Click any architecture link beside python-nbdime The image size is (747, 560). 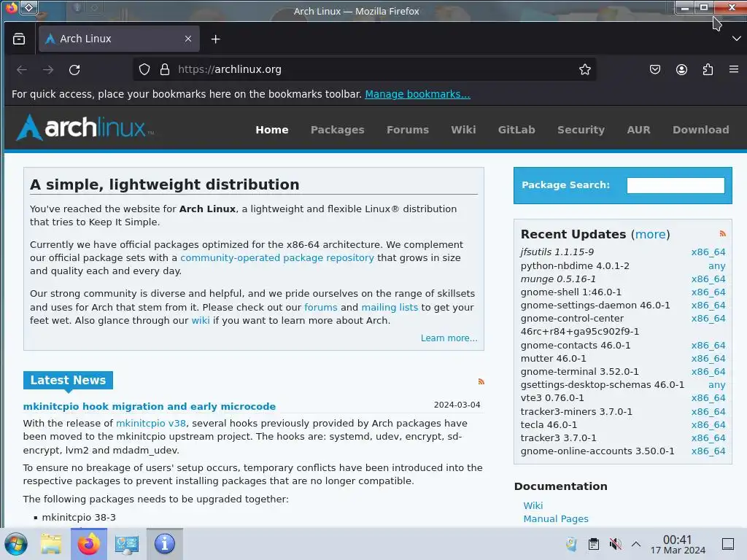(716, 265)
